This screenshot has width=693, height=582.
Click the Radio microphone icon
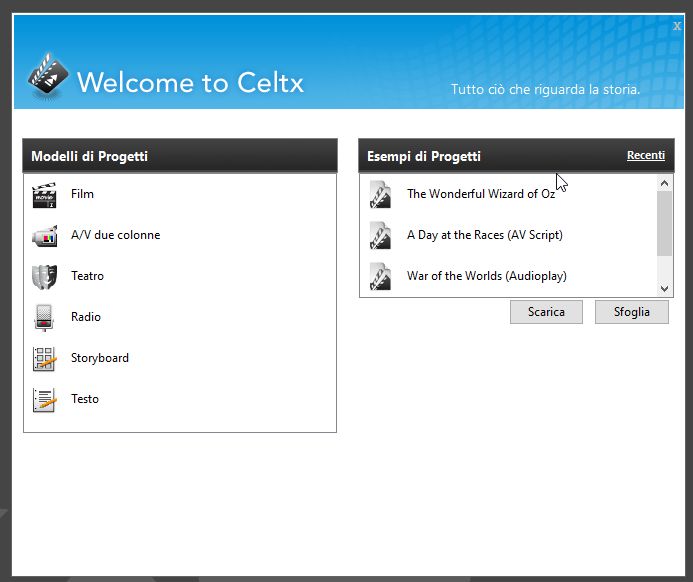(44, 317)
